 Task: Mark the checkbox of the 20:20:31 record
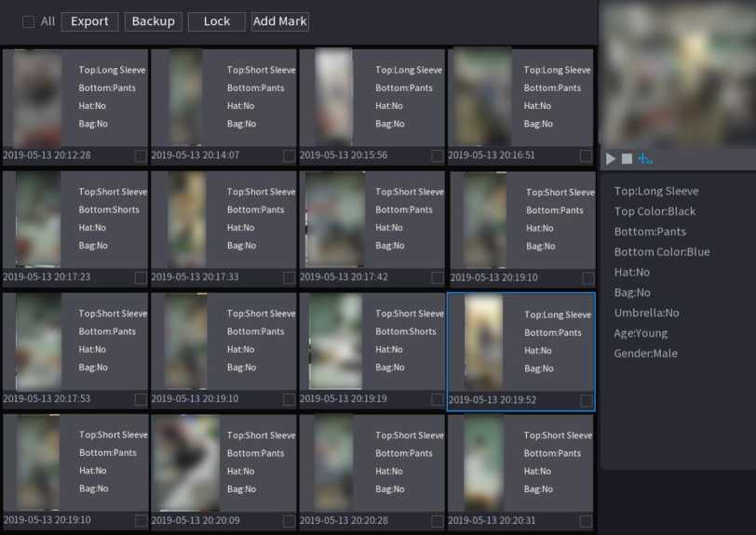coord(586,521)
